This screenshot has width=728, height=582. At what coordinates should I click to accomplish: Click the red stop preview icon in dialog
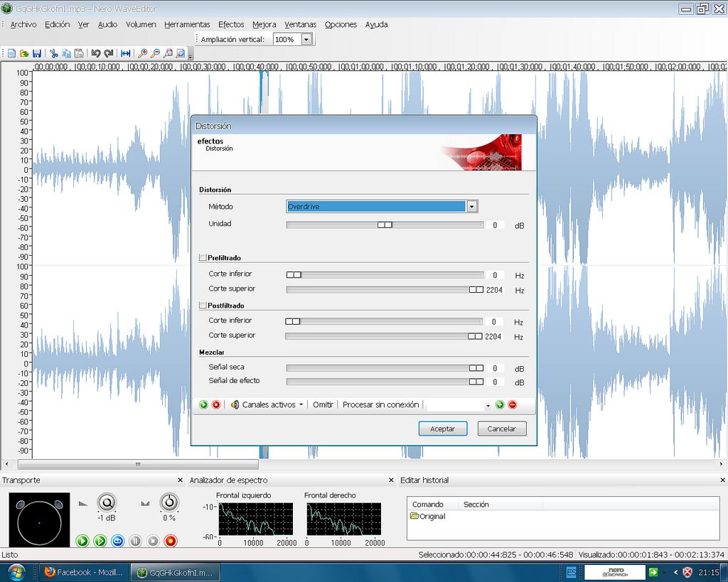pyautogui.click(x=216, y=405)
